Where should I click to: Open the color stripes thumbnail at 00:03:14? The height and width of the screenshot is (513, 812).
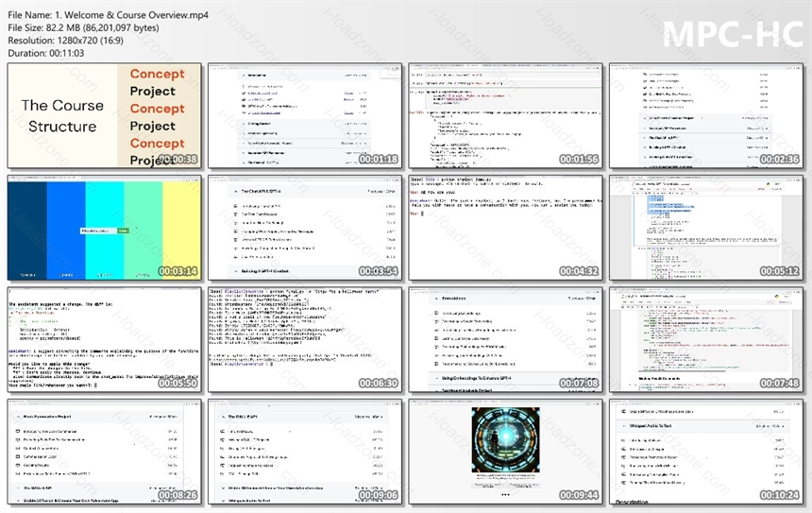click(104, 228)
